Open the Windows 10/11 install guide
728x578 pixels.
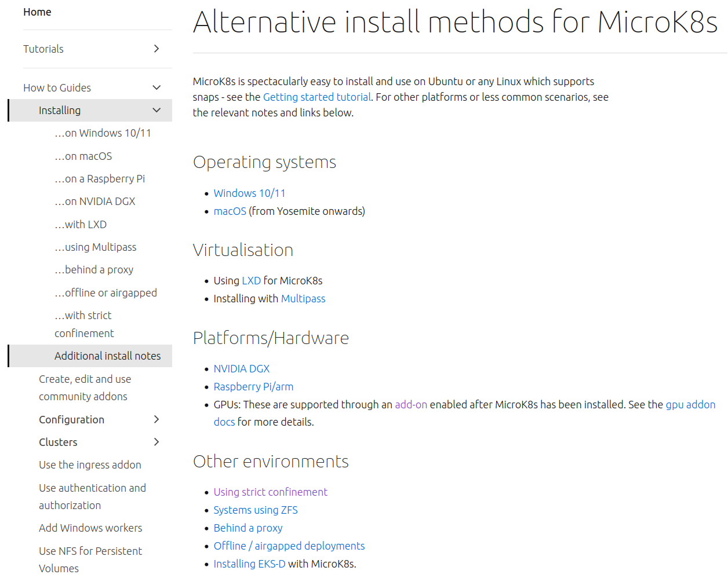(x=249, y=193)
